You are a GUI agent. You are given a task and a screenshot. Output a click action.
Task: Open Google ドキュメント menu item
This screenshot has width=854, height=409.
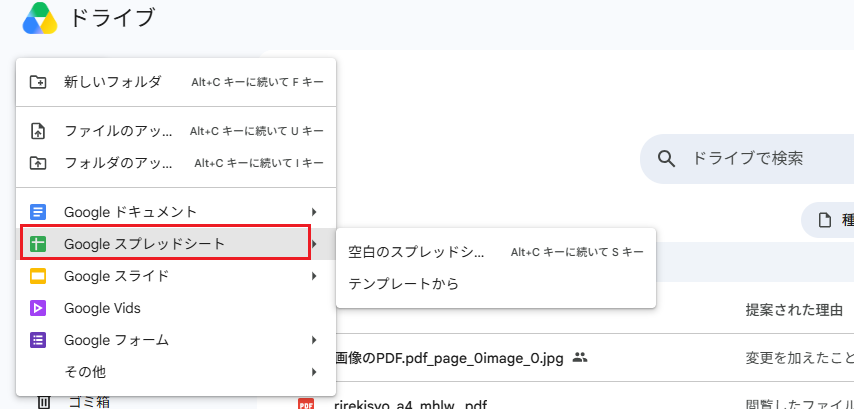tap(176, 211)
